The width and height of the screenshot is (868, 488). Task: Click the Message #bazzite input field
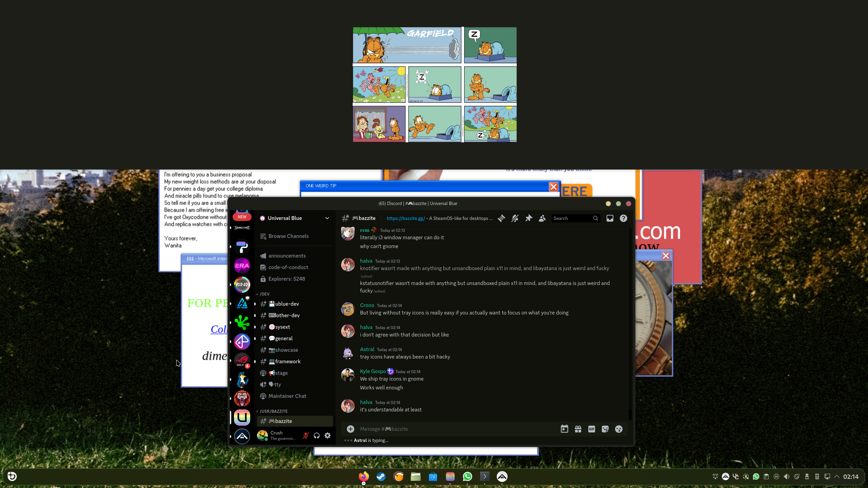click(454, 429)
